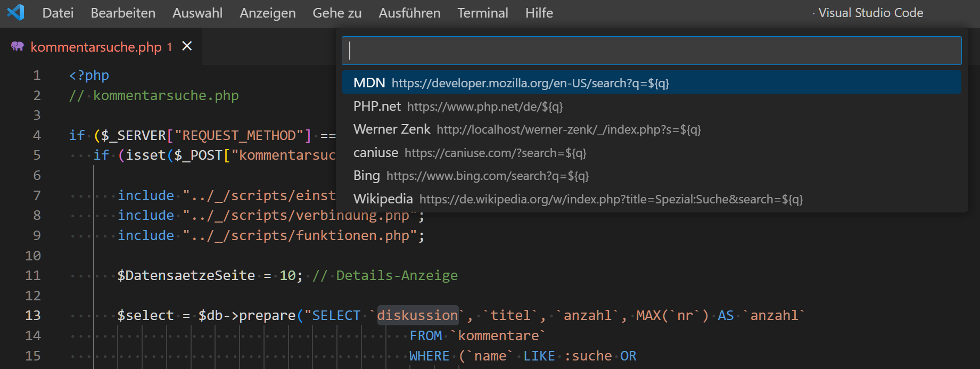The width and height of the screenshot is (980, 369).
Task: Open the Datei menu
Action: point(58,13)
